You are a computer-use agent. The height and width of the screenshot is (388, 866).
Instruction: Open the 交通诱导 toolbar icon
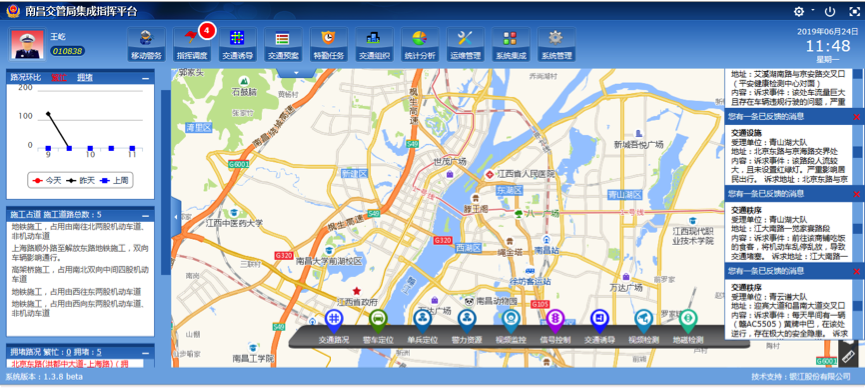pyautogui.click(x=237, y=44)
